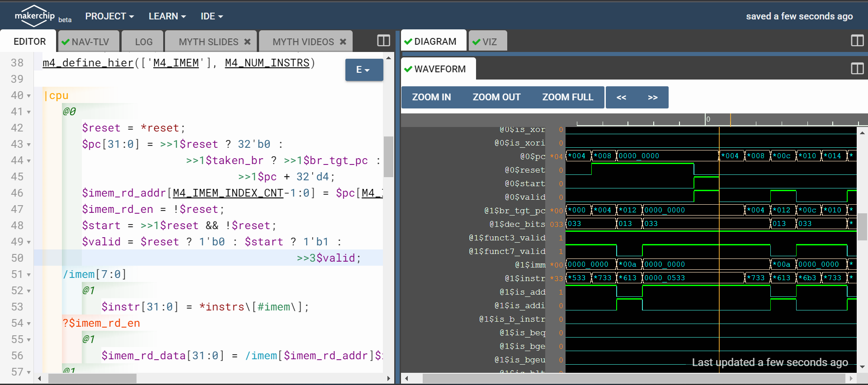Viewport: 868px width, 385px height.
Task: Click the left pane split-layout icon
Action: pyautogui.click(x=383, y=41)
